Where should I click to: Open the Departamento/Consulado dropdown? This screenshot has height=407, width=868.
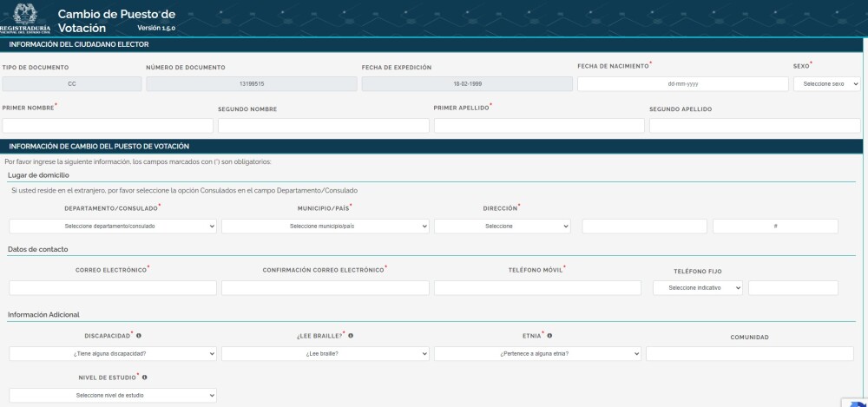[113, 226]
